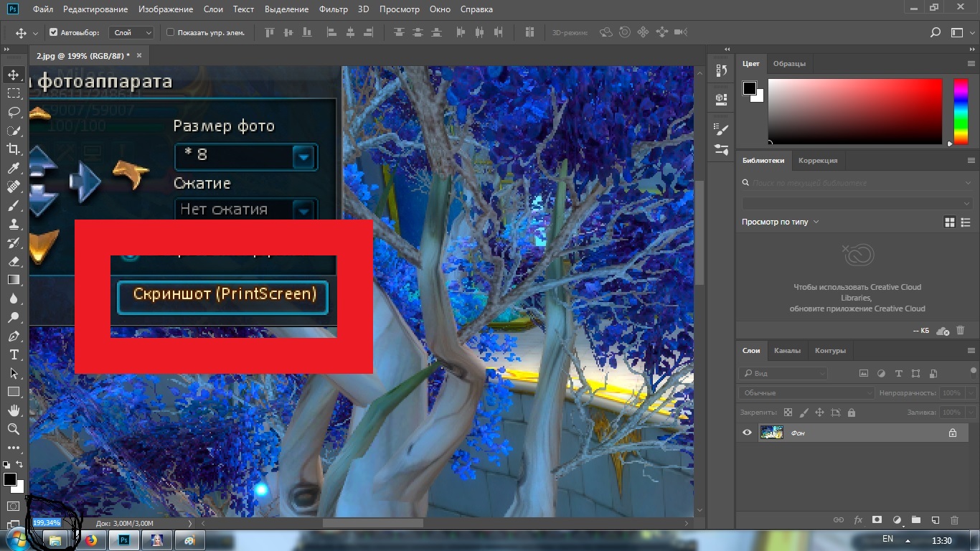Delete layer with trash icon in Layers panel

tap(954, 520)
